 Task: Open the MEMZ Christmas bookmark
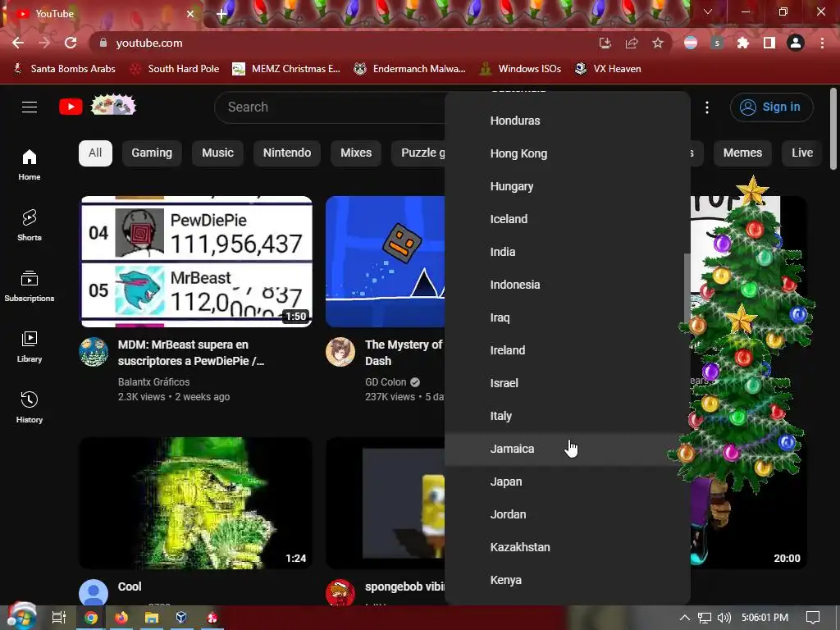click(286, 69)
